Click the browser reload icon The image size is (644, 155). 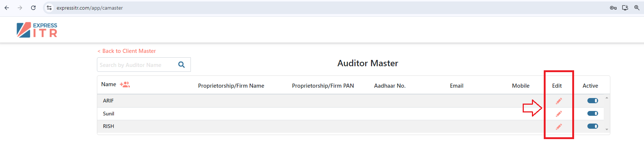(33, 8)
